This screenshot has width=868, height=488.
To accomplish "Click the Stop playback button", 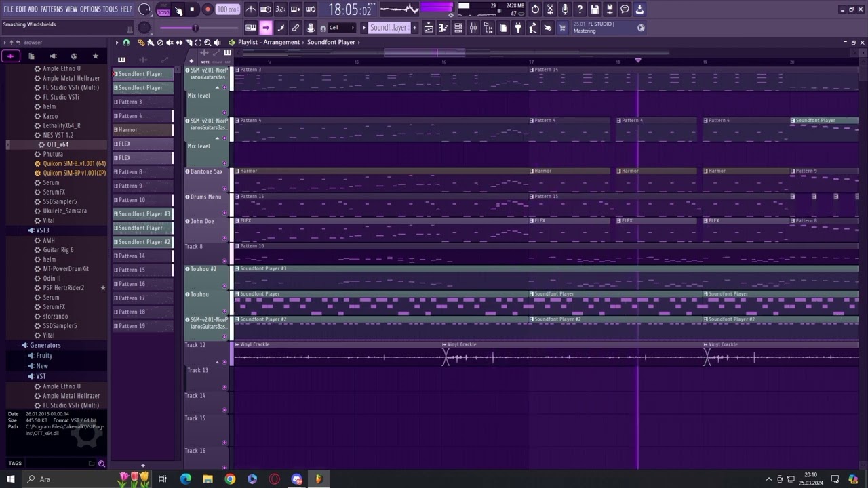I will pyautogui.click(x=192, y=9).
